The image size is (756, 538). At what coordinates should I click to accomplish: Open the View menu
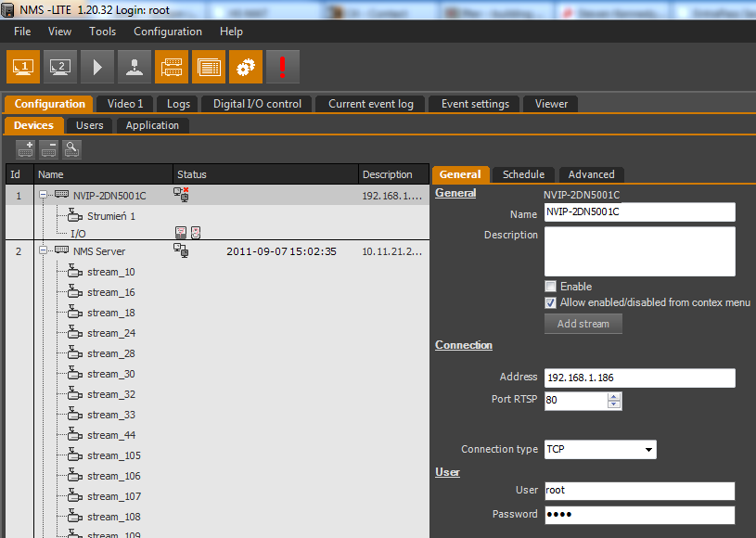coord(59,32)
